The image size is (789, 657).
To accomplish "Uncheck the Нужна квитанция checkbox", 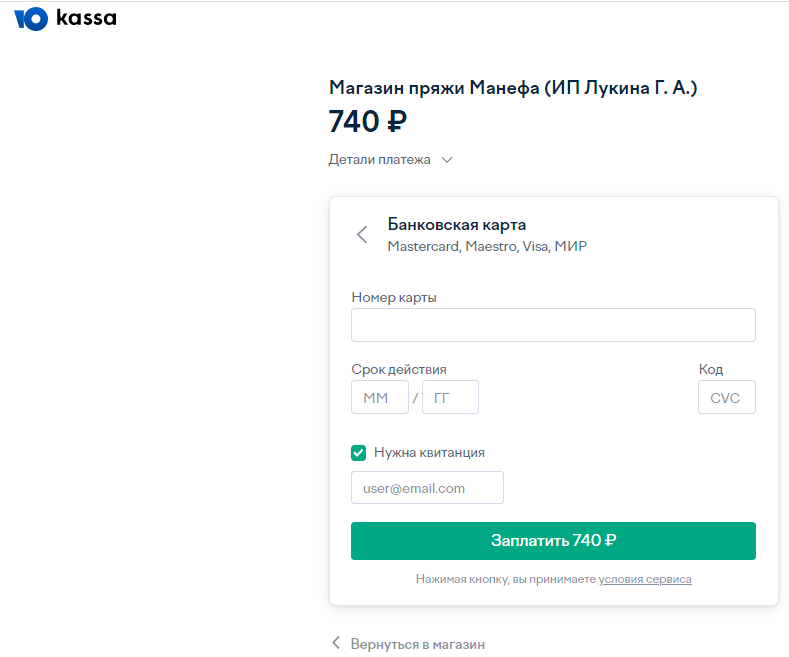I will (x=359, y=453).
